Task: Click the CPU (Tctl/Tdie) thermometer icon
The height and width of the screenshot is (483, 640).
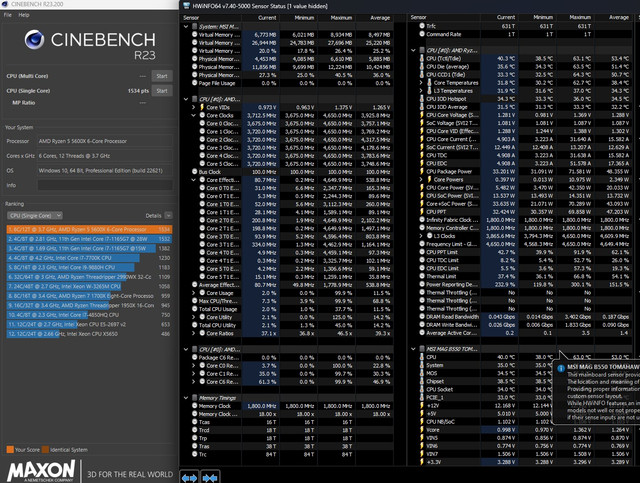Action: click(x=422, y=58)
